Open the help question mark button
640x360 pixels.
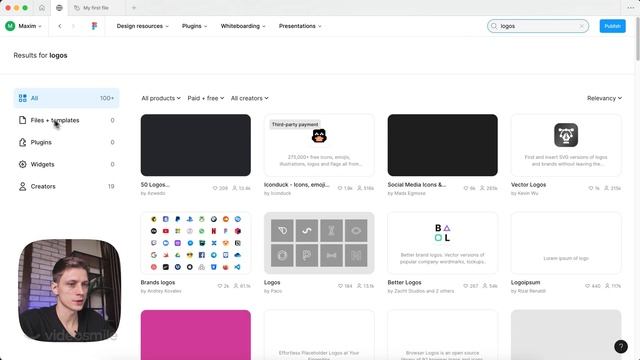(x=621, y=347)
